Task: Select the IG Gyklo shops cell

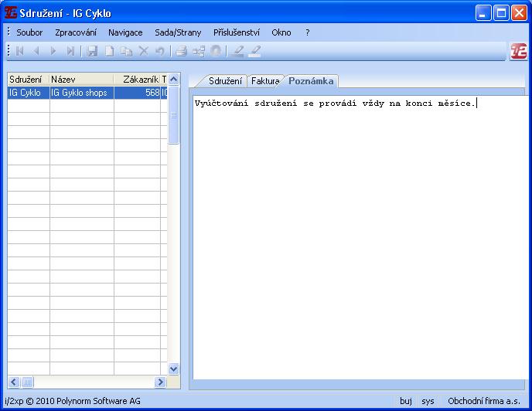Action: tap(82, 93)
